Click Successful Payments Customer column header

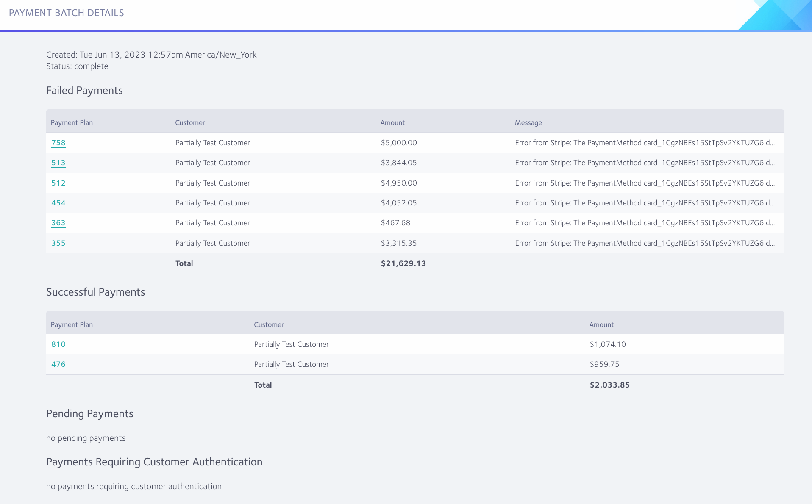tap(269, 324)
